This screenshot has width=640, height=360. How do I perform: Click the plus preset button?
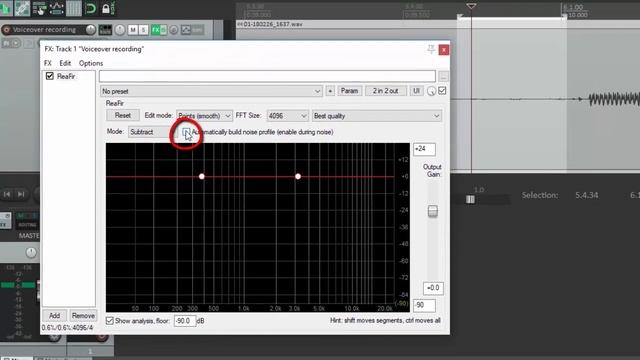coord(330,91)
